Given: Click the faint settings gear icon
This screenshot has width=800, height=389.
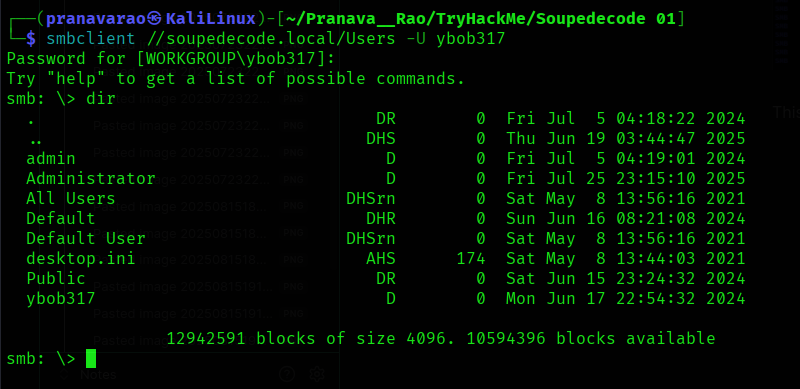Looking at the screenshot, I should point(317,374).
